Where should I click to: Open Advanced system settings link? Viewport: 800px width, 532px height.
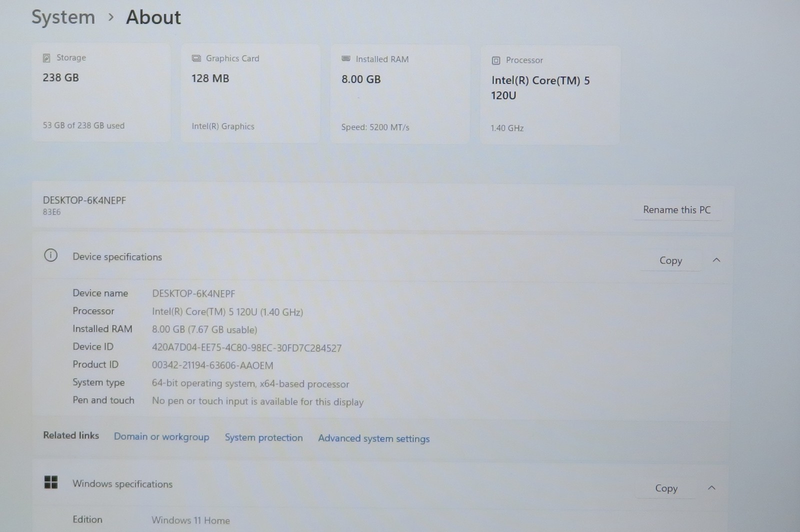coord(373,438)
